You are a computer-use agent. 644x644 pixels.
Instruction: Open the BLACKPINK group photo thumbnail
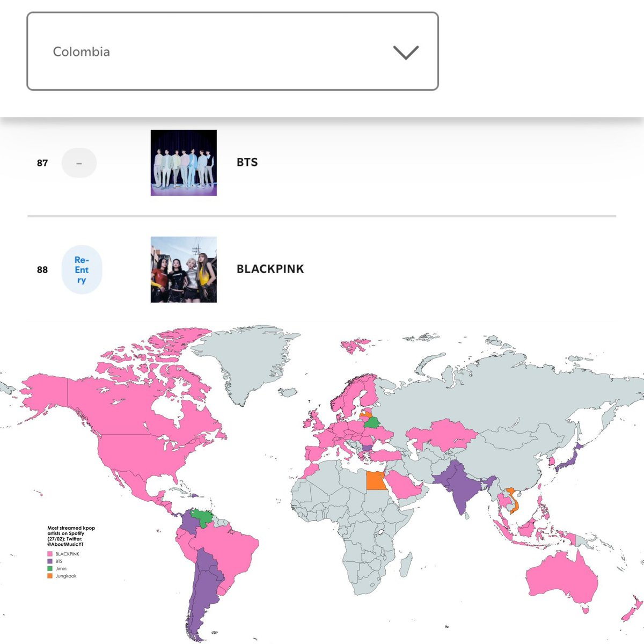183,269
